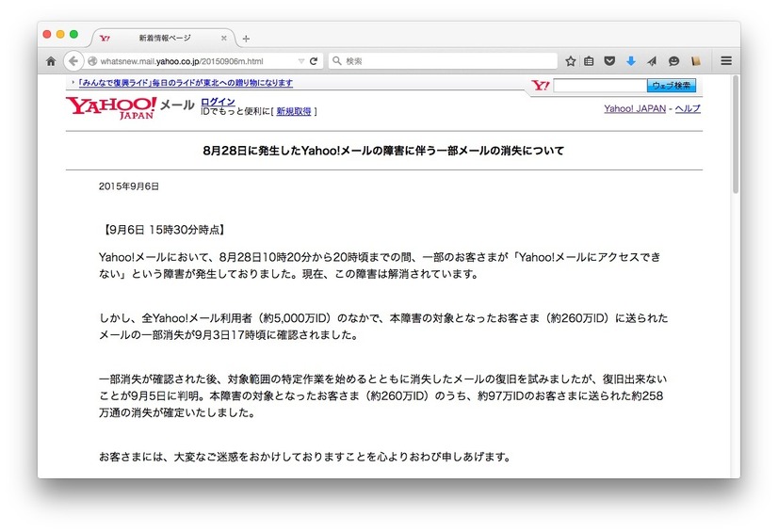Focus the Yahoo web search input
Image resolution: width=778 pixels, height=532 pixels.
click(600, 86)
